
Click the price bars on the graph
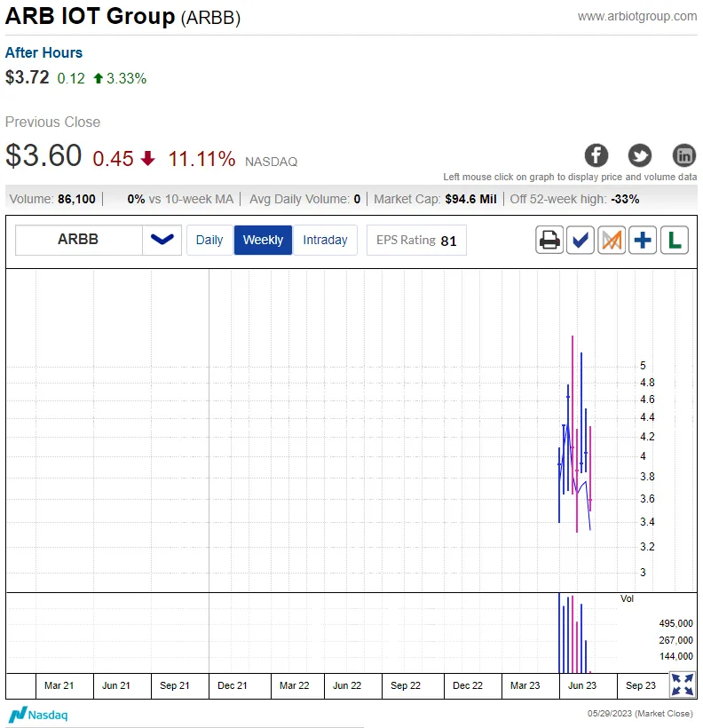point(575,434)
